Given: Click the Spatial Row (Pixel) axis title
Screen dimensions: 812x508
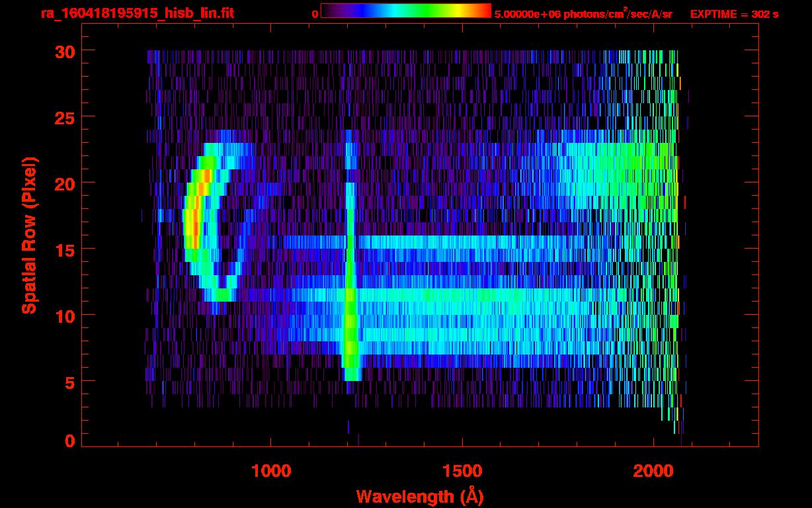Looking at the screenshot, I should [x=28, y=235].
